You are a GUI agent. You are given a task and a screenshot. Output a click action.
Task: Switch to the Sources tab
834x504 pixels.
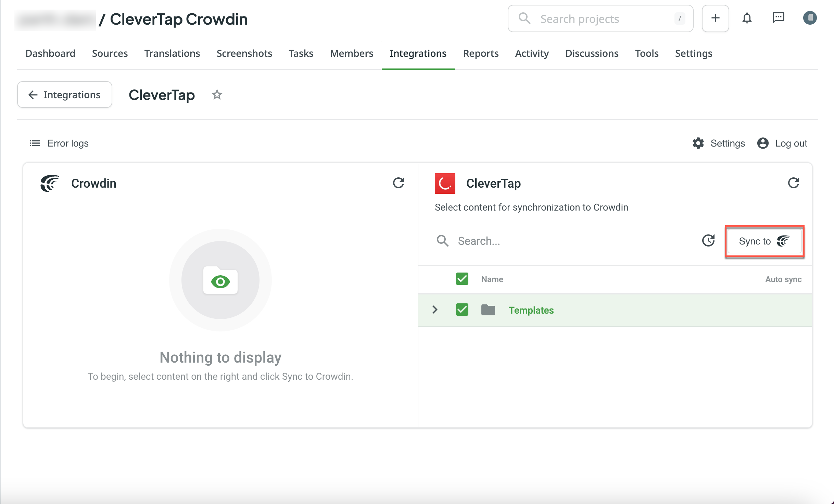pyautogui.click(x=110, y=53)
